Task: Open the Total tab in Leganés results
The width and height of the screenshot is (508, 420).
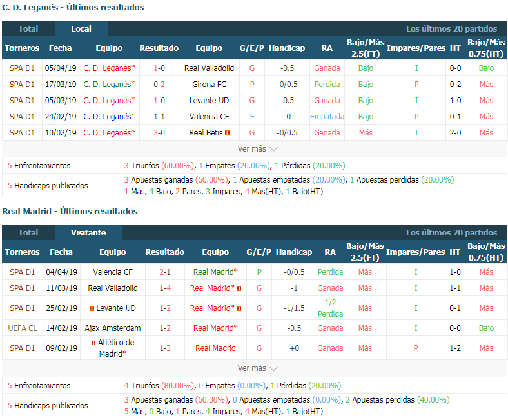Action: [x=28, y=29]
